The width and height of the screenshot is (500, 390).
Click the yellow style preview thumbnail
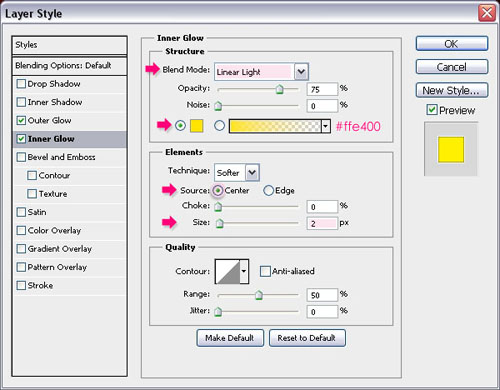tap(451, 149)
